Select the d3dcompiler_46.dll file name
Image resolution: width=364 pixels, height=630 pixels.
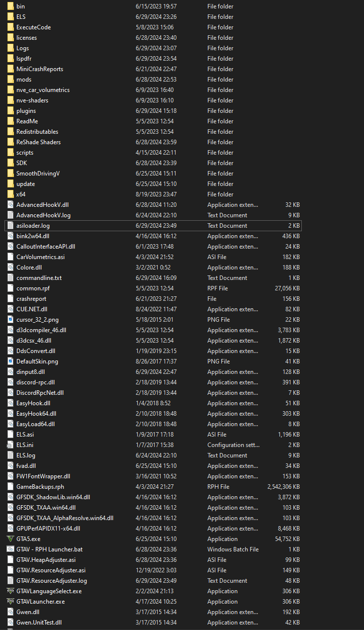pos(41,330)
